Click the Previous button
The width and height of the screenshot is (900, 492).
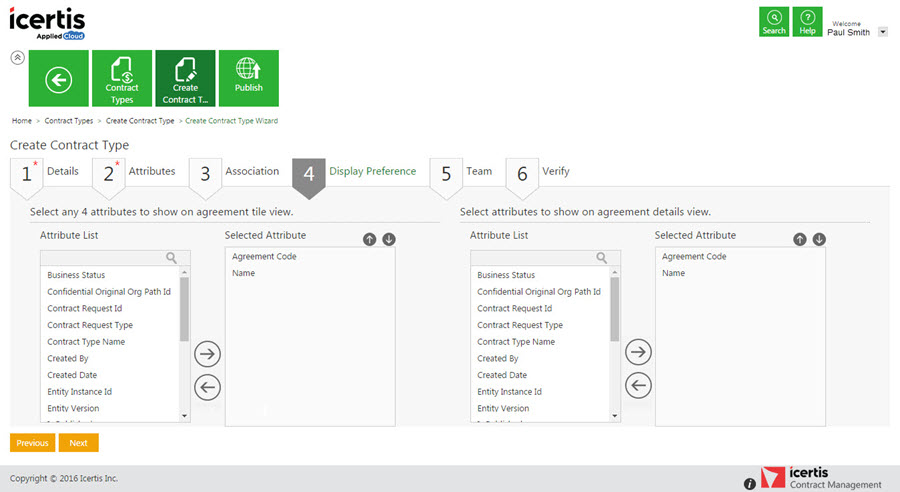[32, 442]
